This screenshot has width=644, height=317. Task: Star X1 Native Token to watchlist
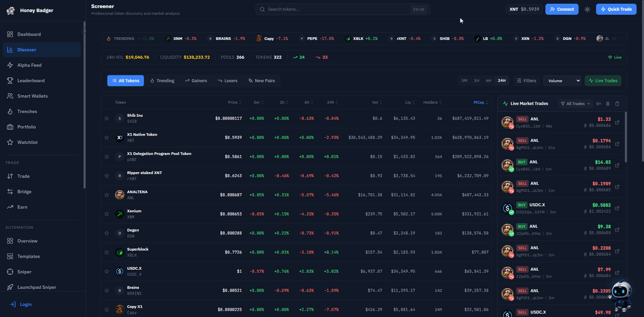pyautogui.click(x=107, y=137)
